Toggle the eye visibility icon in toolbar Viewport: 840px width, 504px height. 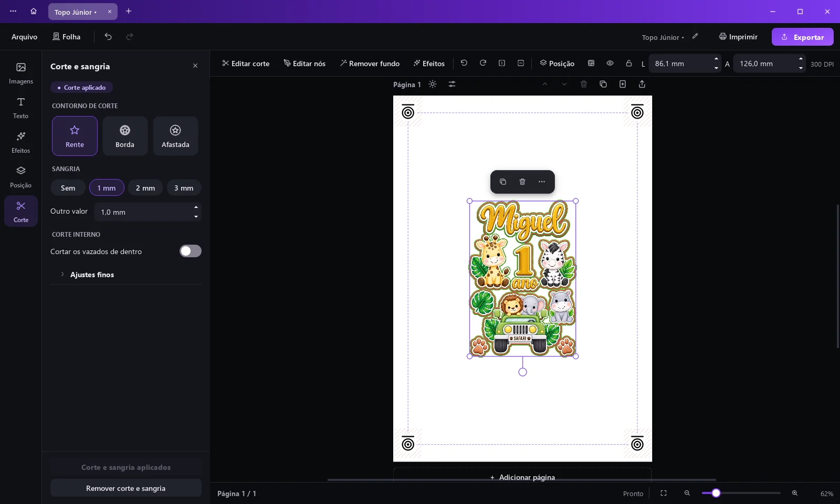coord(610,63)
